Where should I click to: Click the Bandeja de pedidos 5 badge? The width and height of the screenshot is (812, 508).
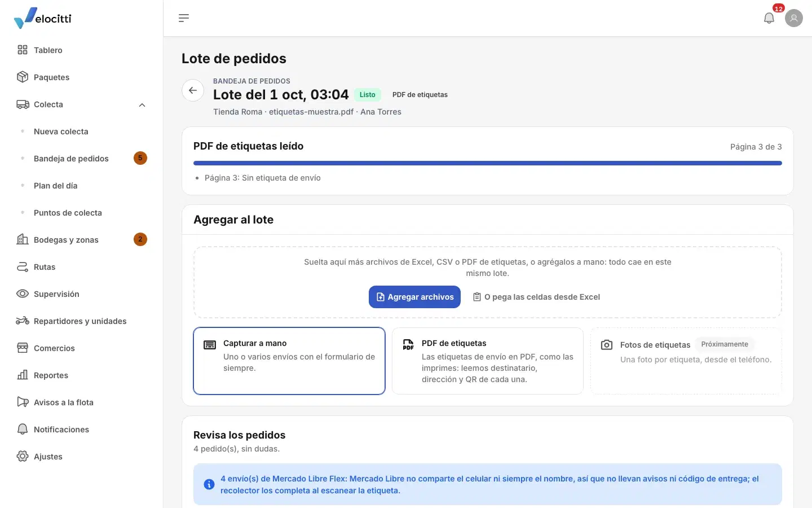(140, 158)
